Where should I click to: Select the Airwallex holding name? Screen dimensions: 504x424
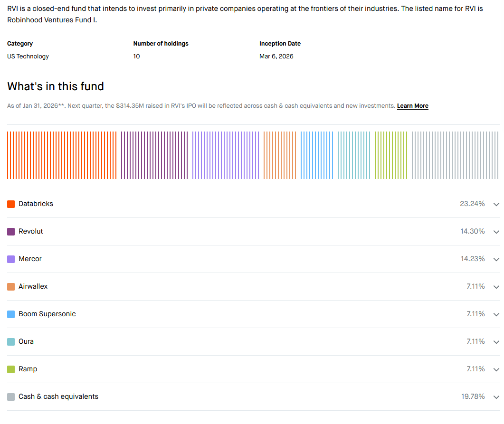(33, 286)
